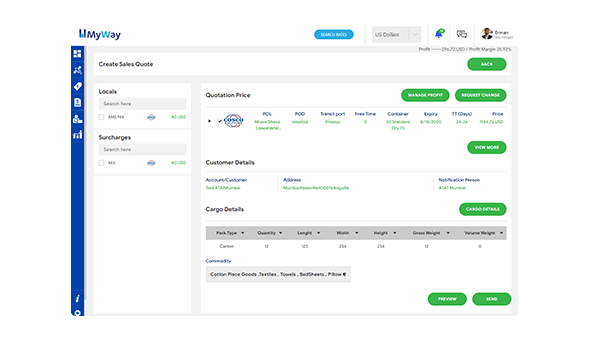
Task: Open the Height column filter arrow
Action: pos(395,233)
